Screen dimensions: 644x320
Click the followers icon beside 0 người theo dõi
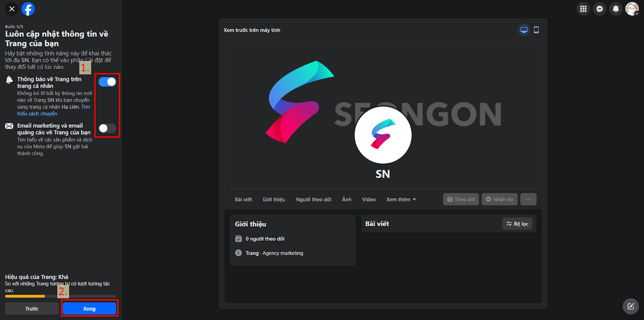pyautogui.click(x=239, y=239)
